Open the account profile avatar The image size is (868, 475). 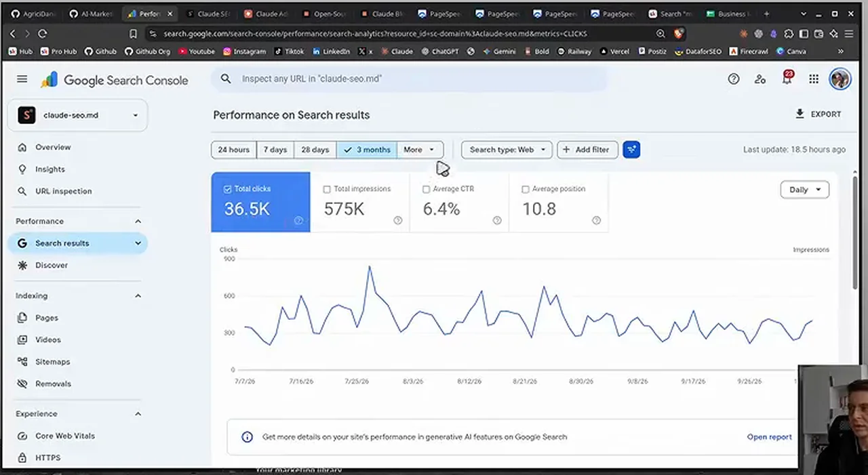[840, 79]
